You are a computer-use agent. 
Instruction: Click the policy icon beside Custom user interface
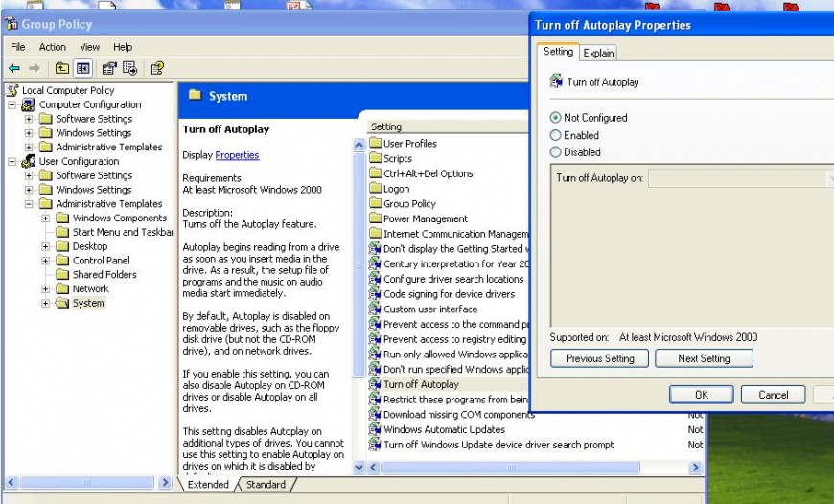coord(375,309)
